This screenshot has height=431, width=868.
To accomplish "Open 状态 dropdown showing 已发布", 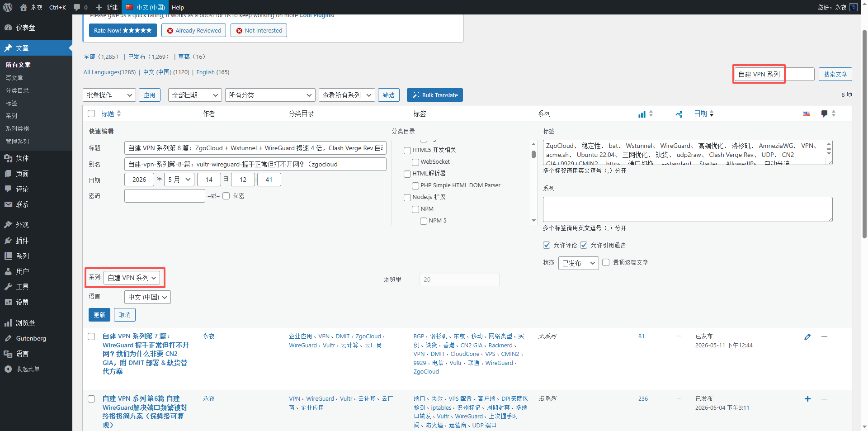I will pyautogui.click(x=579, y=263).
